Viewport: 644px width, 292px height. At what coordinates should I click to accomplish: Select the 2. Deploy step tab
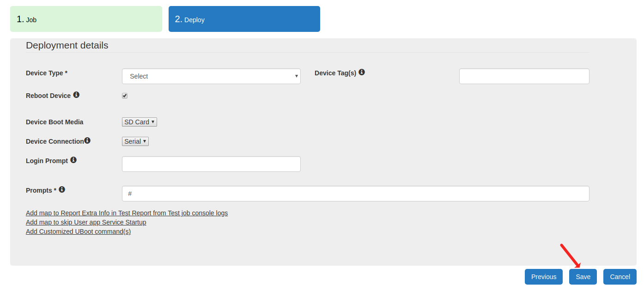click(x=244, y=19)
